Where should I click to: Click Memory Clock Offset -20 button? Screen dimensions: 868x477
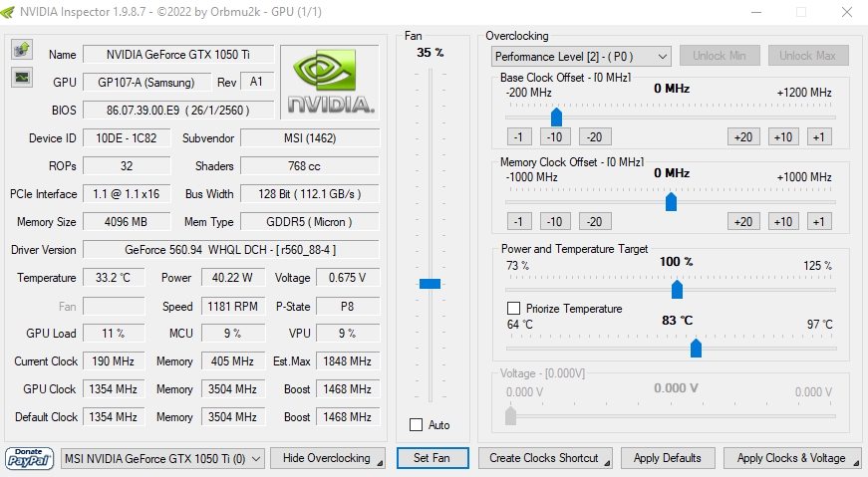click(595, 221)
